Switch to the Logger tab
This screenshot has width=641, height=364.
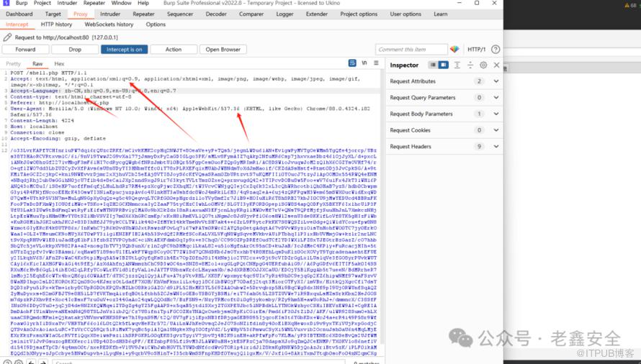(284, 14)
